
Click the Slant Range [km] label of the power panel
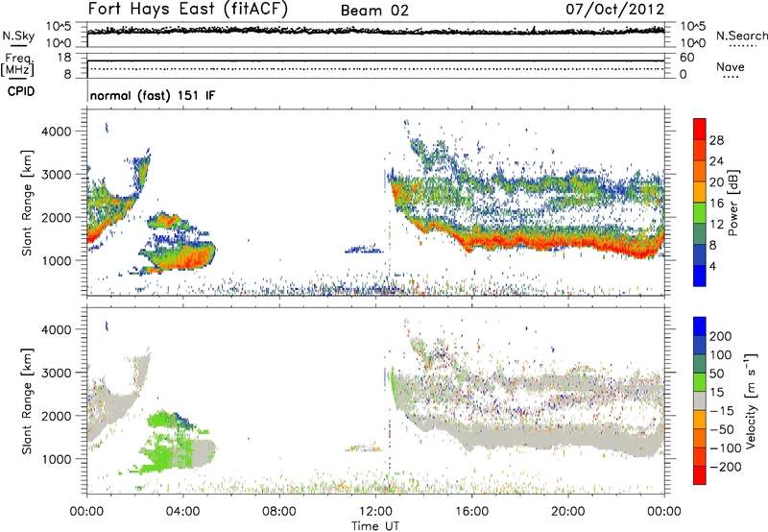tap(27, 203)
